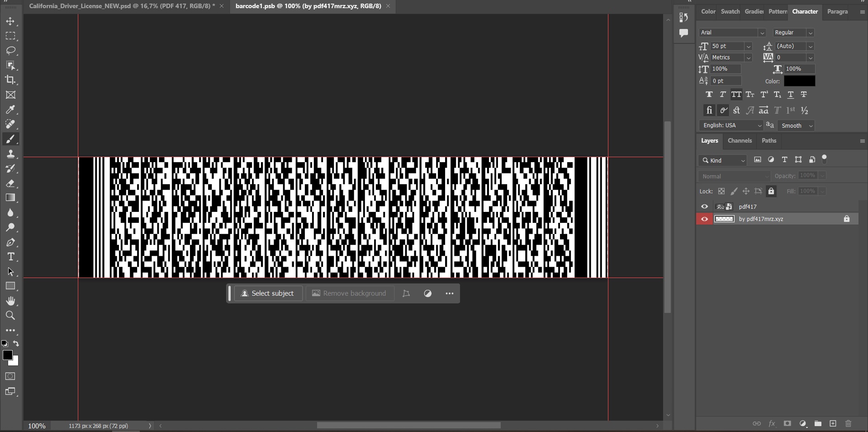Click the Create new layer icon

tap(832, 424)
